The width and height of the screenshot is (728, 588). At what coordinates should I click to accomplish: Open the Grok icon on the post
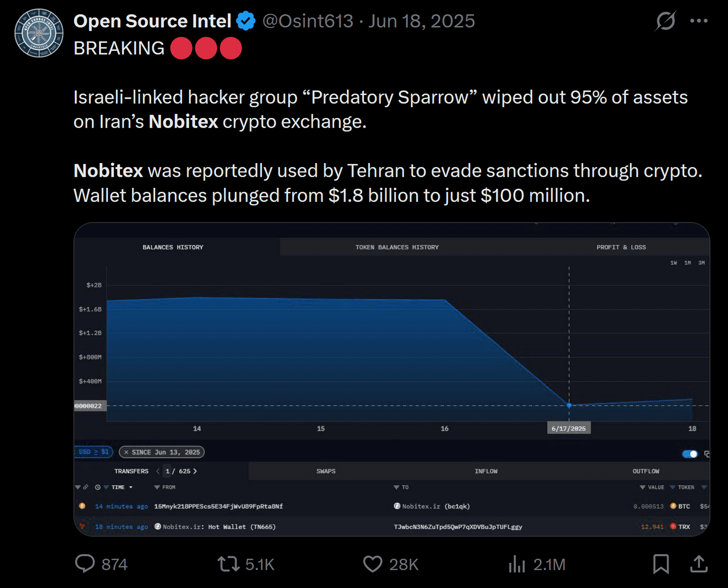(x=665, y=21)
